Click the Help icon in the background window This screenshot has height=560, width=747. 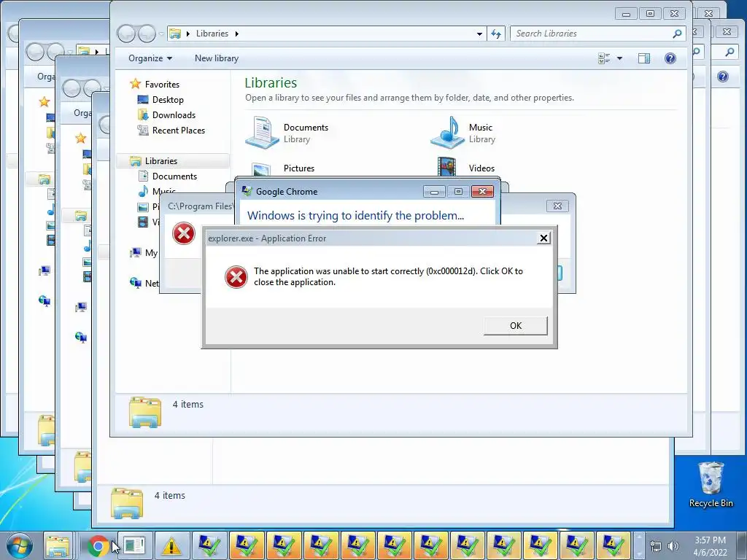click(723, 77)
